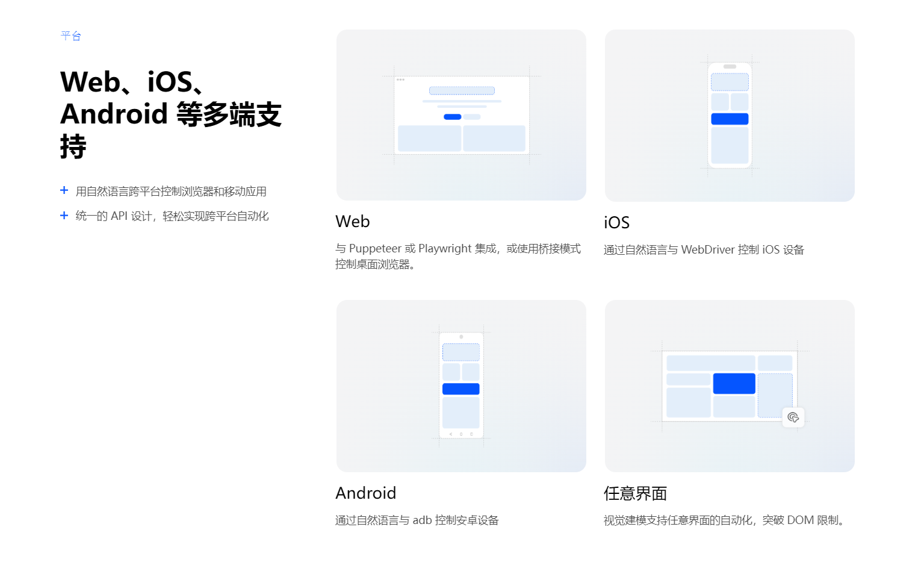Click the blue button in the Android mockup

tap(461, 389)
